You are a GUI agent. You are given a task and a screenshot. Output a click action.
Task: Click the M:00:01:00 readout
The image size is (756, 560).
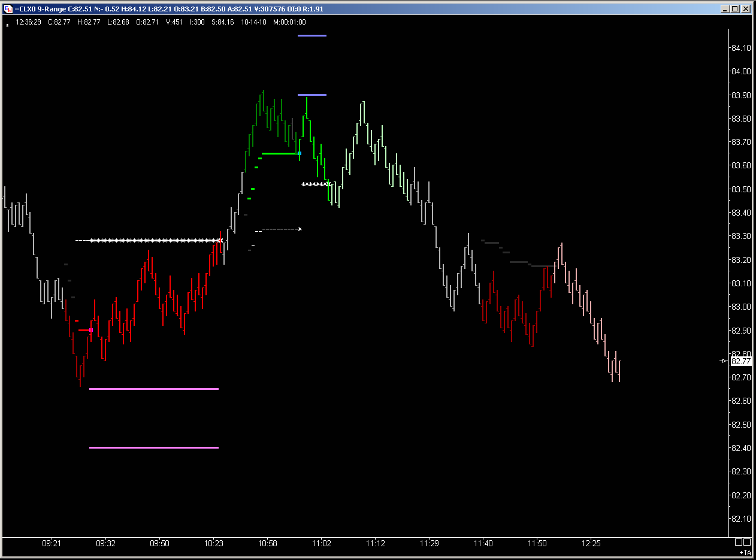(x=289, y=22)
